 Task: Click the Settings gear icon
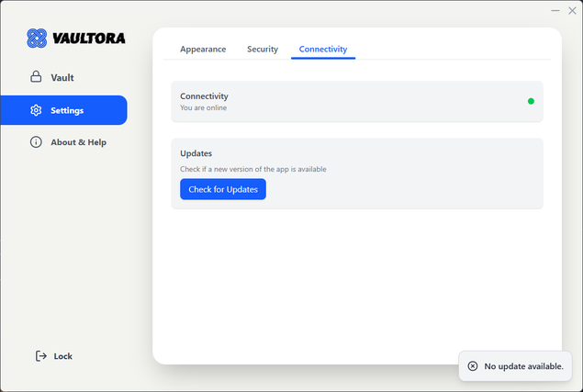pos(36,111)
